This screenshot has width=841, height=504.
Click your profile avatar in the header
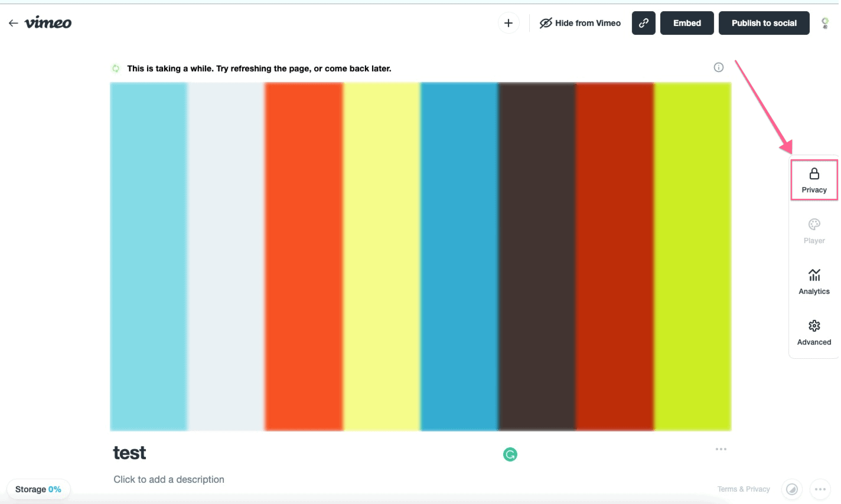(x=824, y=23)
